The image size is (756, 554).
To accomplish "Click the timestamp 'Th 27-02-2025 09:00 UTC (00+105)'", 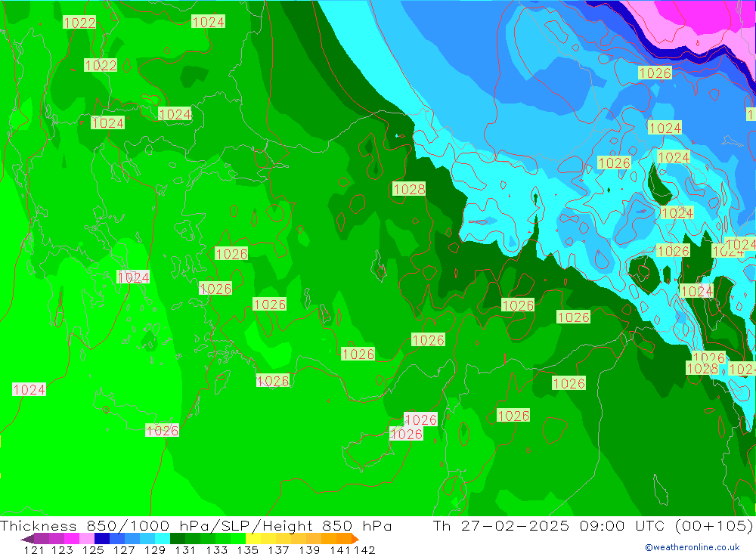I will point(593,525).
